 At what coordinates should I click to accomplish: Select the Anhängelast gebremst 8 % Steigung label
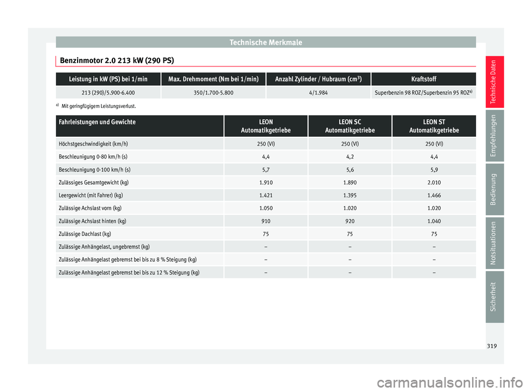(x=127, y=260)
